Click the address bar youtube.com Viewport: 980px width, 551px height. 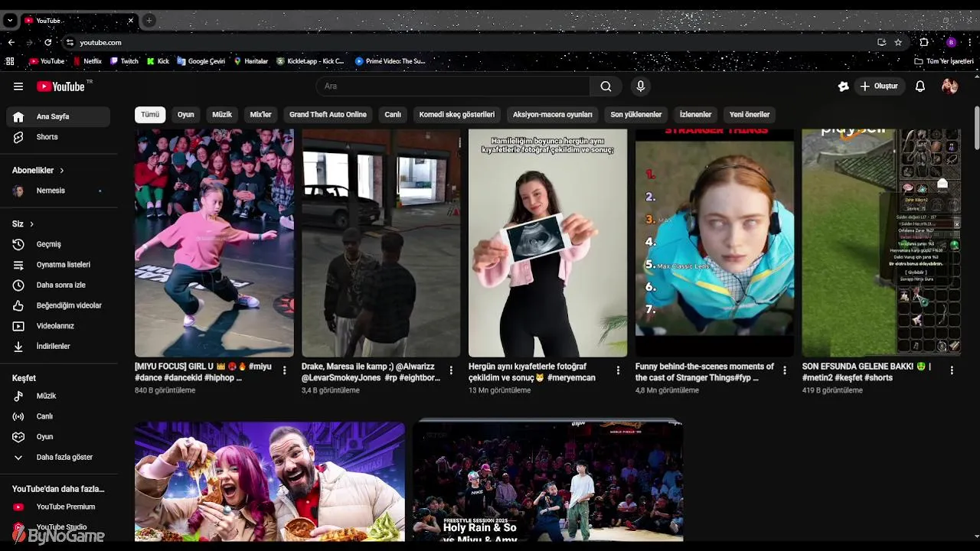point(100,43)
